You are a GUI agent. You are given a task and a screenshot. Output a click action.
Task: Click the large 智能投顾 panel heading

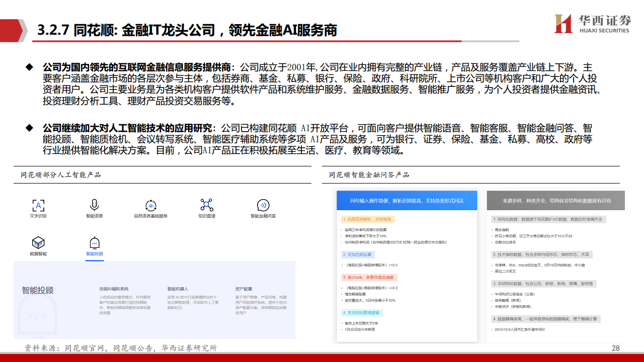(38, 290)
